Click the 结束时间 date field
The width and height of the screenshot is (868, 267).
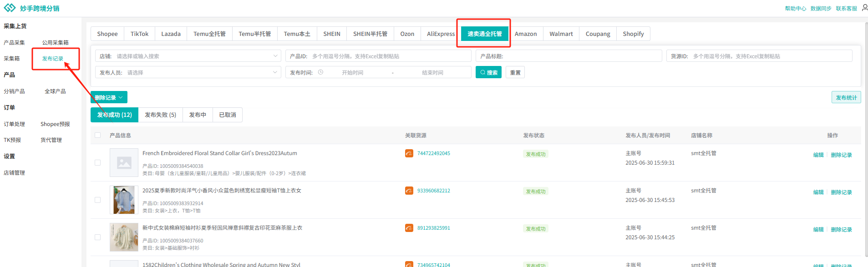[x=432, y=72]
